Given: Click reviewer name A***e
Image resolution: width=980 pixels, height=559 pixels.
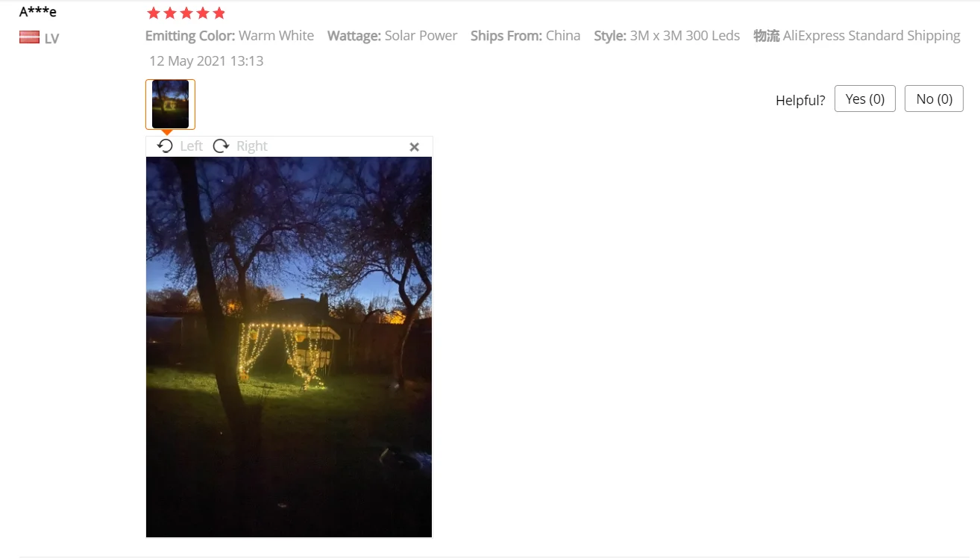Looking at the screenshot, I should tap(38, 11).
